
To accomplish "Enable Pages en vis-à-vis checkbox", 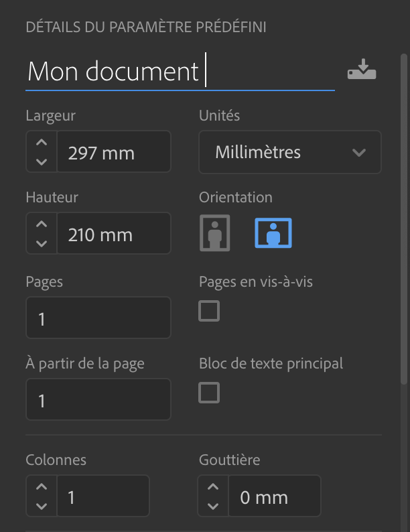I will tap(209, 311).
